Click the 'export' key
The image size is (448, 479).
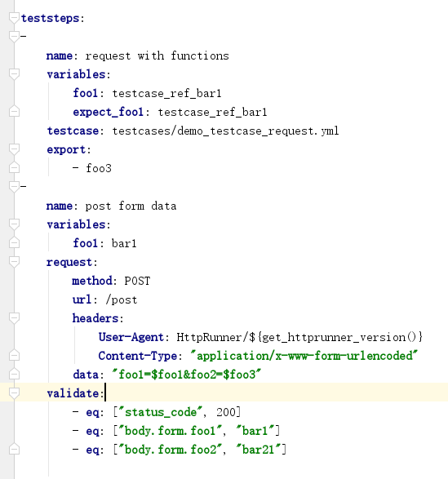coord(66,149)
